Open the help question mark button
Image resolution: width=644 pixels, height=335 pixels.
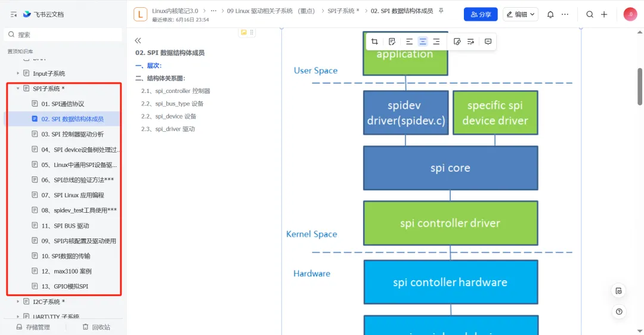point(618,312)
